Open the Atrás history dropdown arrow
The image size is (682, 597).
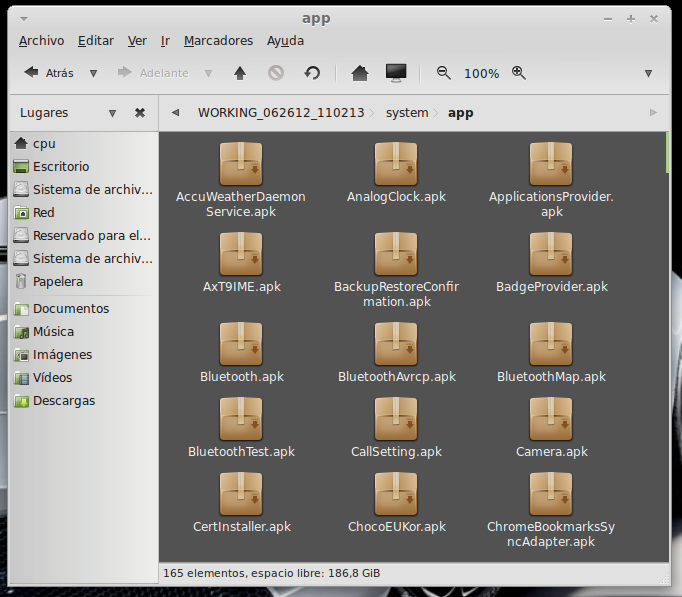point(93,73)
